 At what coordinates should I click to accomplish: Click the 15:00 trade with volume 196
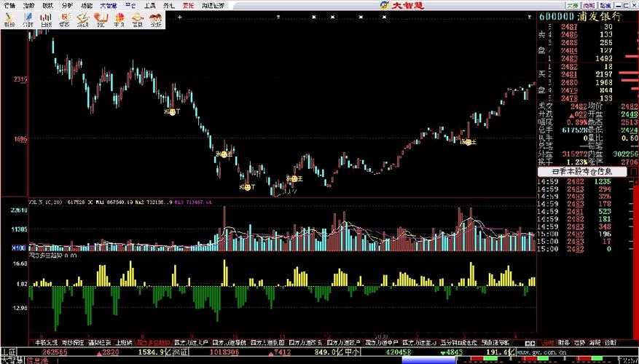coord(575,234)
